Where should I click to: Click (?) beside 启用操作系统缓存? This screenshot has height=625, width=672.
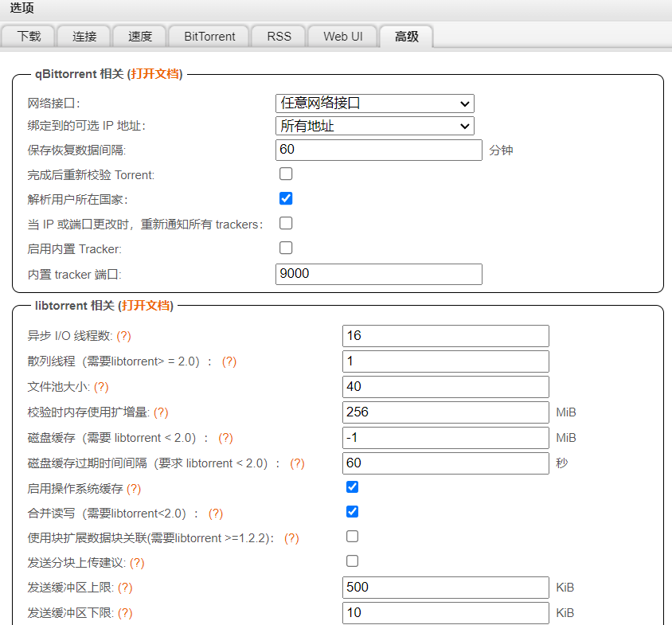(134, 489)
